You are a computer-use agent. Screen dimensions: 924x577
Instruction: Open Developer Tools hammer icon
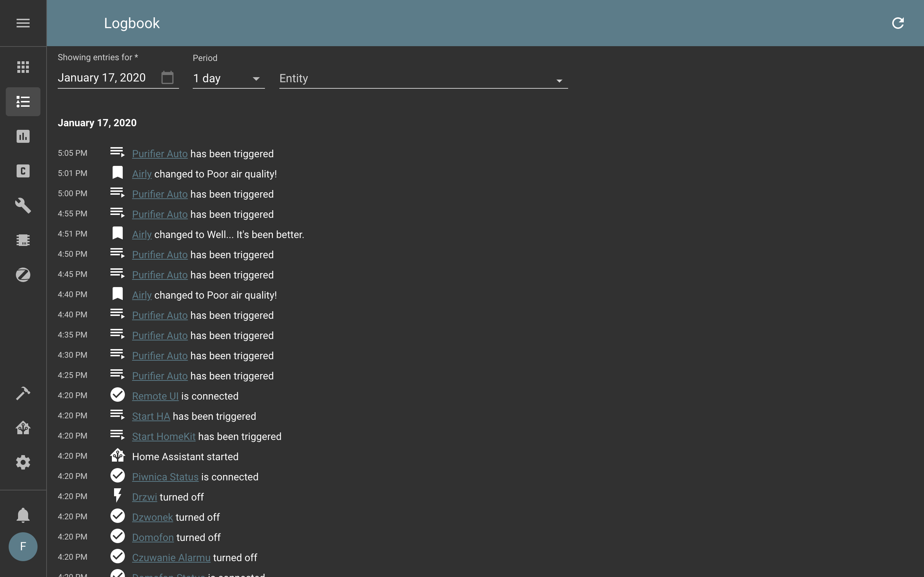[x=23, y=393]
